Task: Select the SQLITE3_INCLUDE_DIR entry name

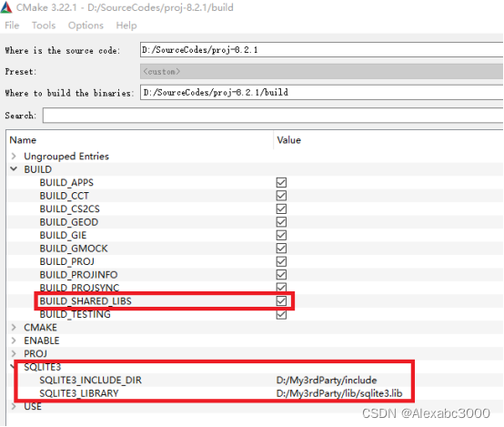Action: [x=91, y=380]
